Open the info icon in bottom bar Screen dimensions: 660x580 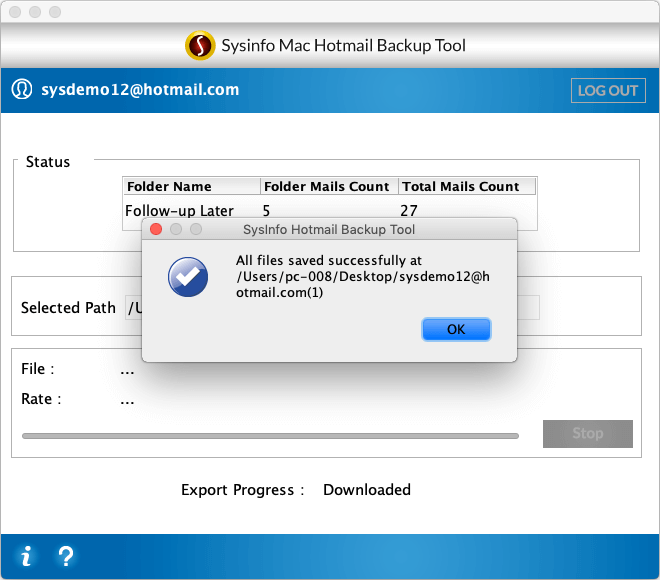click(x=26, y=556)
